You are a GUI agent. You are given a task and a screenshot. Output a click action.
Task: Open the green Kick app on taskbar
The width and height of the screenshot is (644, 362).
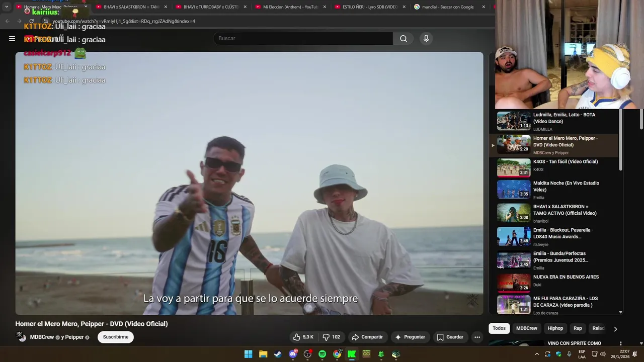[x=352, y=354]
